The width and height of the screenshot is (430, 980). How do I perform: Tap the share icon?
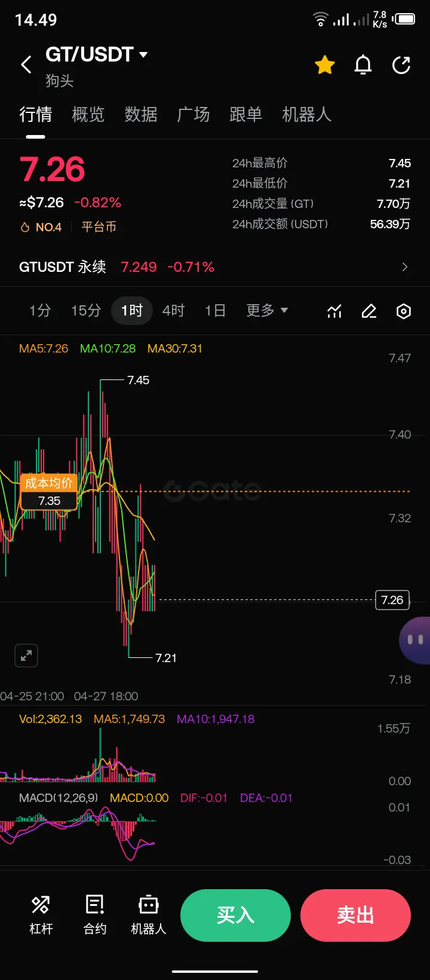coord(401,65)
